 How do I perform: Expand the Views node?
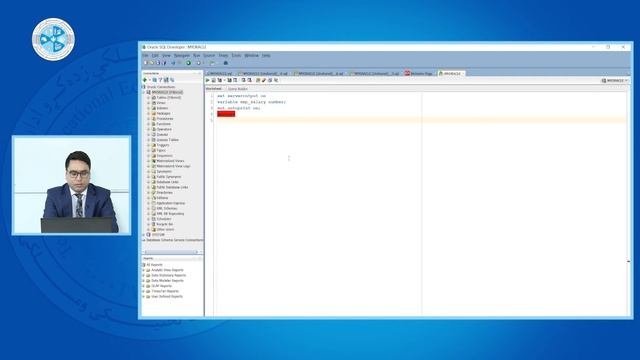(149, 103)
